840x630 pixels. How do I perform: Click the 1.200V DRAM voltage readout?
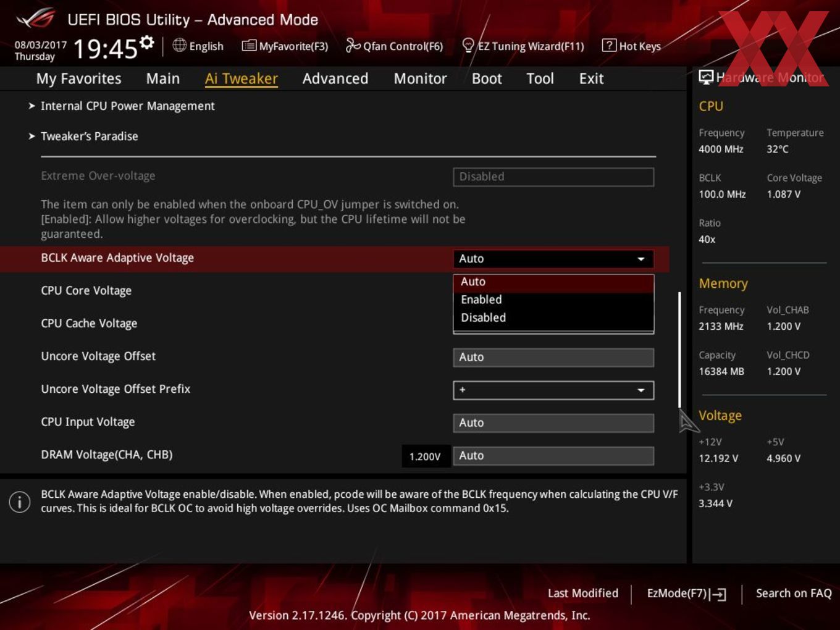[x=426, y=456]
